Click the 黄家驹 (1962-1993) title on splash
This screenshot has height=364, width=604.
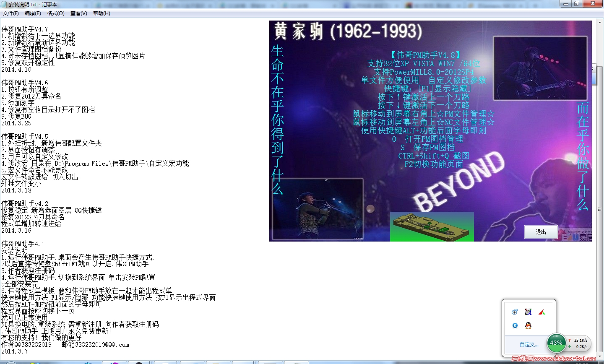point(348,31)
